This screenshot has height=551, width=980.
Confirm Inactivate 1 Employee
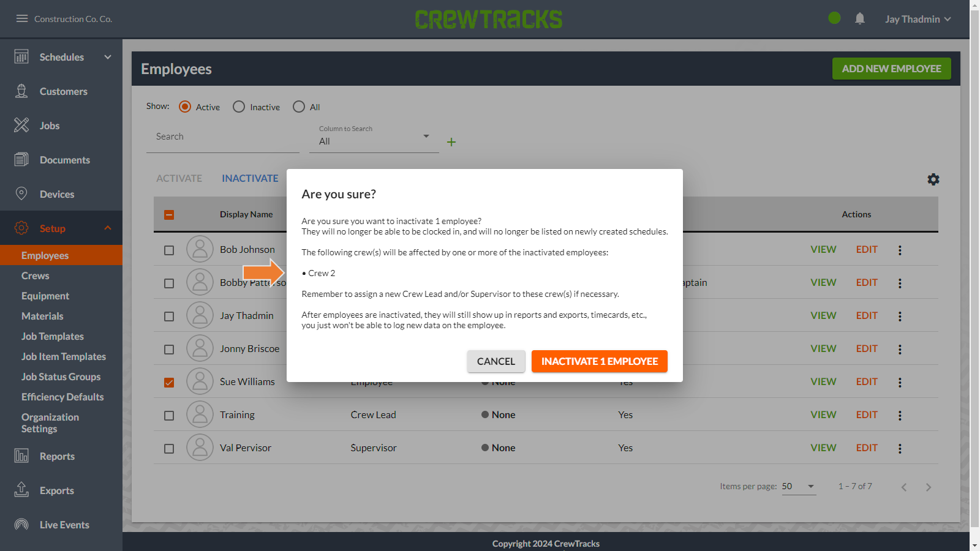[600, 361]
